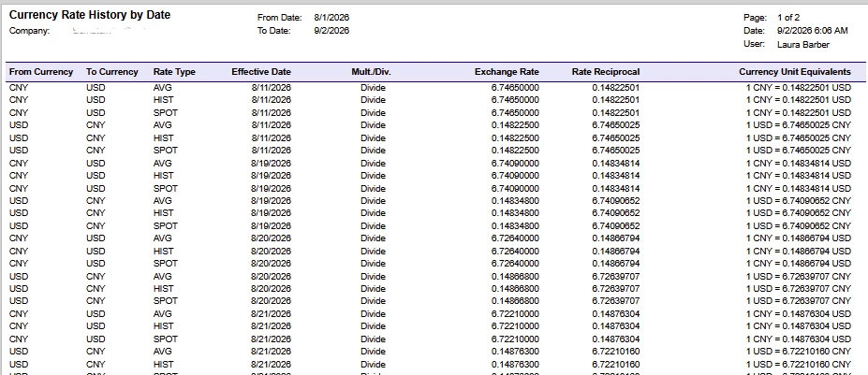Screen dimensions: 868x375
Task: Click the Rate Reciprocal column header
Action: point(606,72)
